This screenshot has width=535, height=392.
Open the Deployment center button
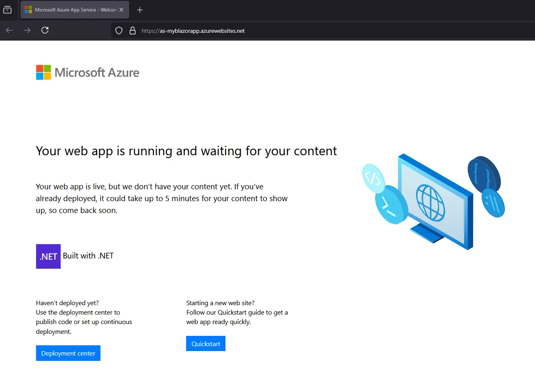[x=68, y=353]
